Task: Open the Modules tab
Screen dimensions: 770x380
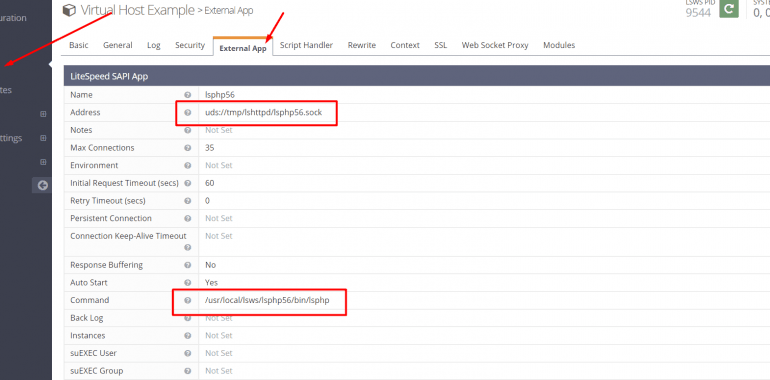Action: click(559, 45)
